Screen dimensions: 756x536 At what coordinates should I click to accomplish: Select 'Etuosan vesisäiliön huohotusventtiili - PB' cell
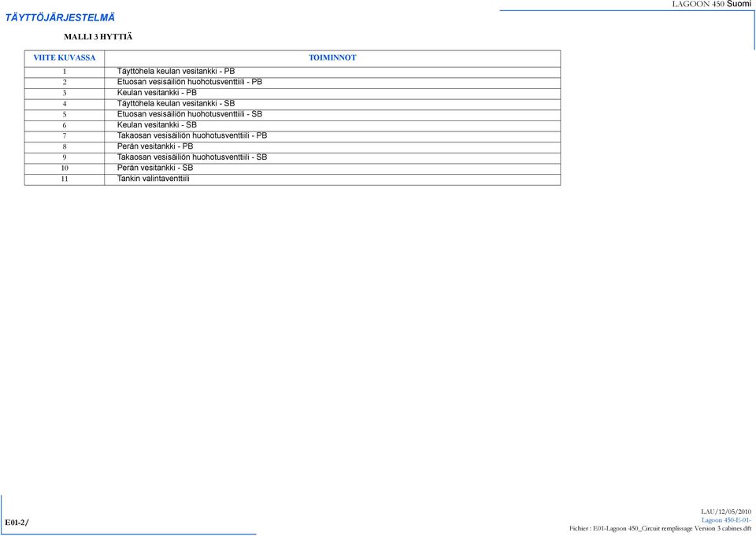point(332,83)
